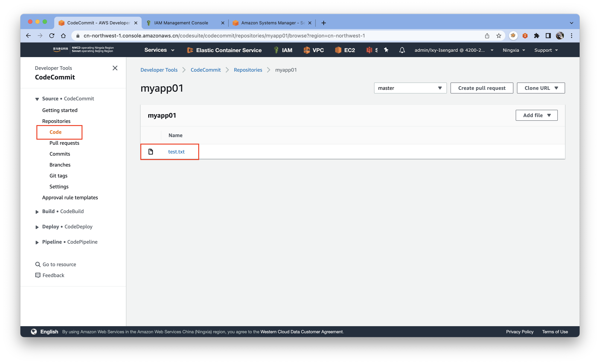The width and height of the screenshot is (600, 364).
Task: Open the Chrome profile avatar
Action: click(560, 36)
